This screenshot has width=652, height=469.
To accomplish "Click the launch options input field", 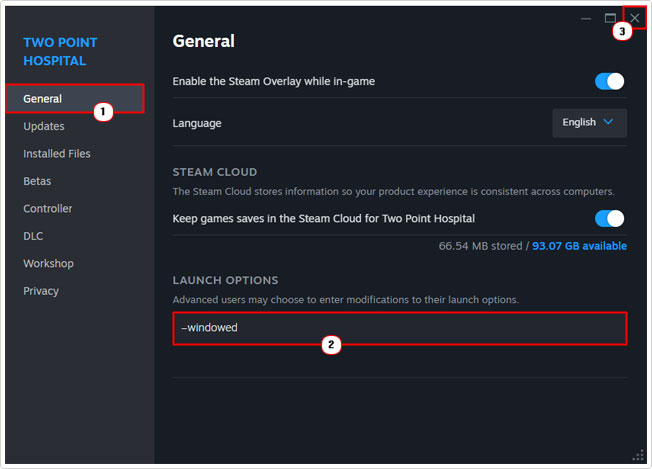I will 400,328.
